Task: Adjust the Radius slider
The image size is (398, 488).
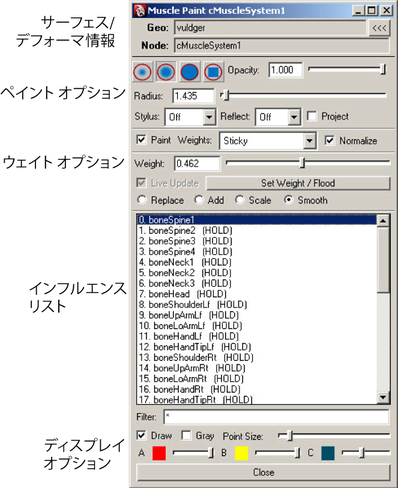Action: point(303,96)
